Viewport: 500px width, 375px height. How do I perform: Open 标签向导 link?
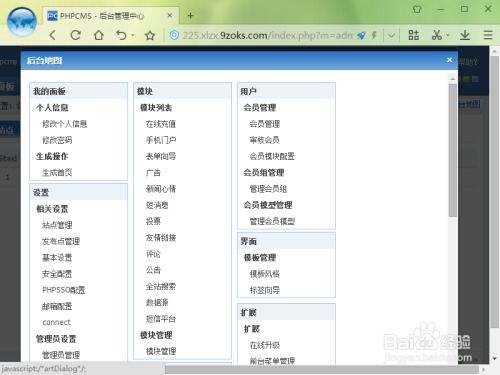(265, 290)
